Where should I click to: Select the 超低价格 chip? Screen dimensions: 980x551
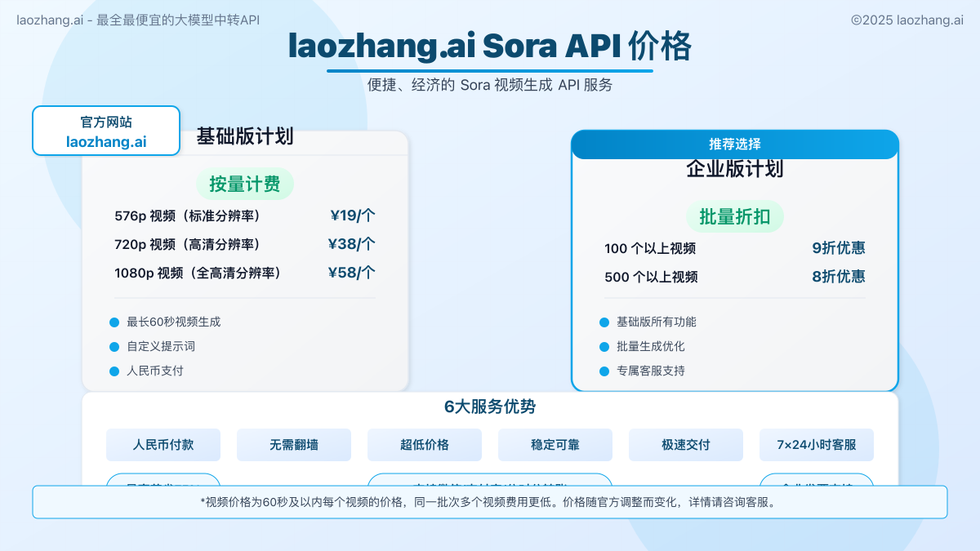coord(425,445)
